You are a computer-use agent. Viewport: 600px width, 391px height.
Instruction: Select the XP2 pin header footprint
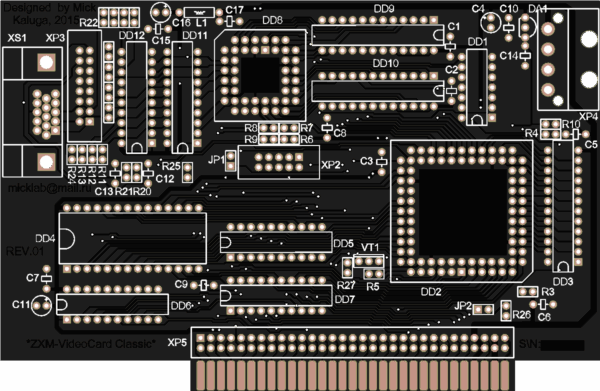pos(279,162)
